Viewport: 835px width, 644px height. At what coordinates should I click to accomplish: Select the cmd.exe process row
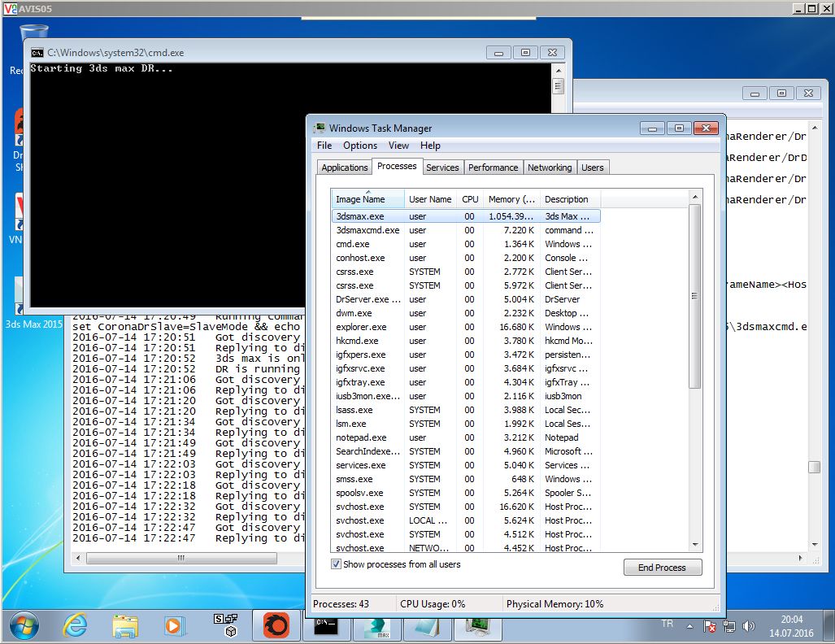(466, 244)
